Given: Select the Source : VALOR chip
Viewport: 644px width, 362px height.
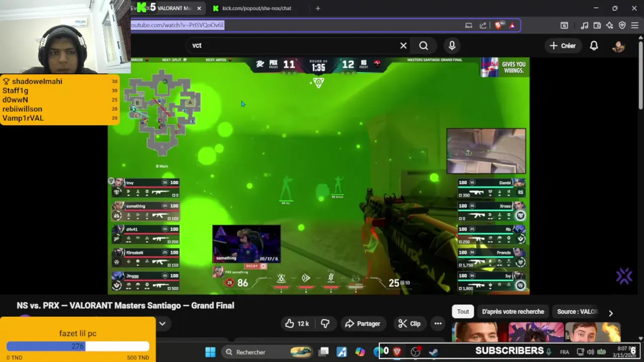Looking at the screenshot, I should (577, 312).
